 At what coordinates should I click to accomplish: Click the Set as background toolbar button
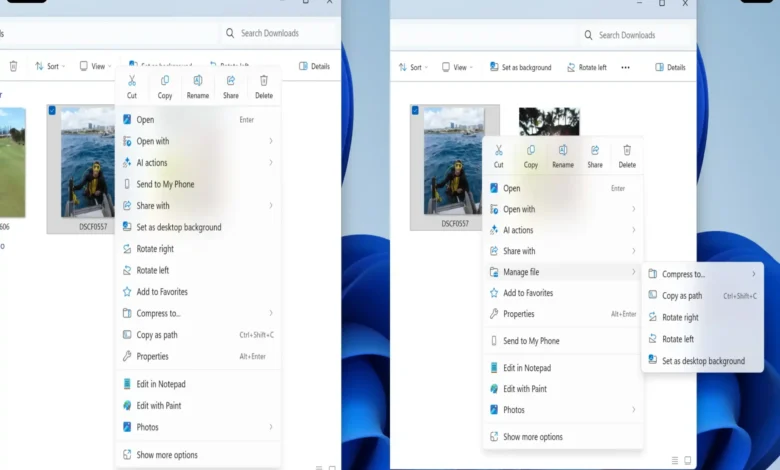(x=520, y=67)
